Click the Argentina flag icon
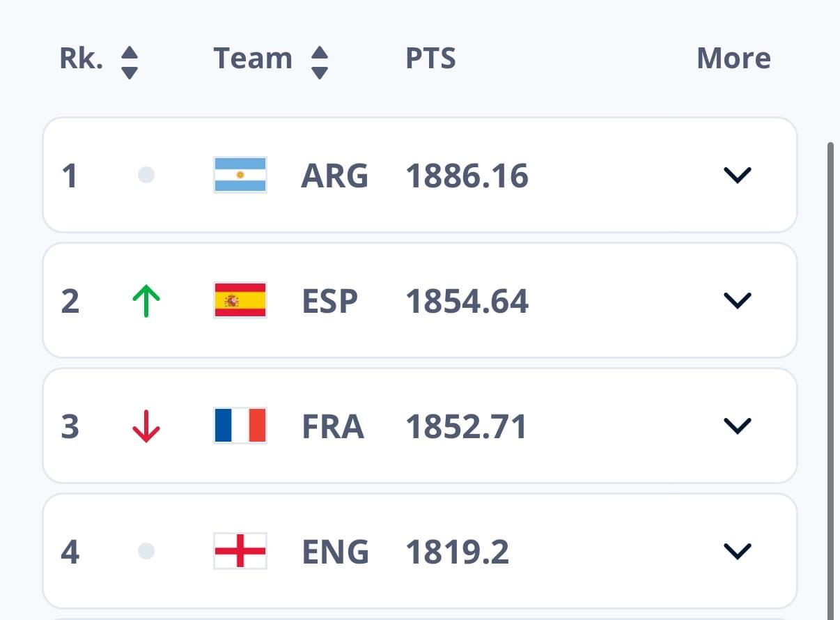This screenshot has height=620, width=840. (240, 175)
